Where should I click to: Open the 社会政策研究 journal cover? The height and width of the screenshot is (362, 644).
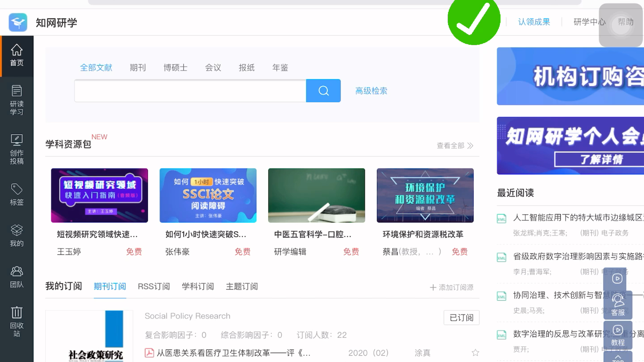[x=89, y=336]
